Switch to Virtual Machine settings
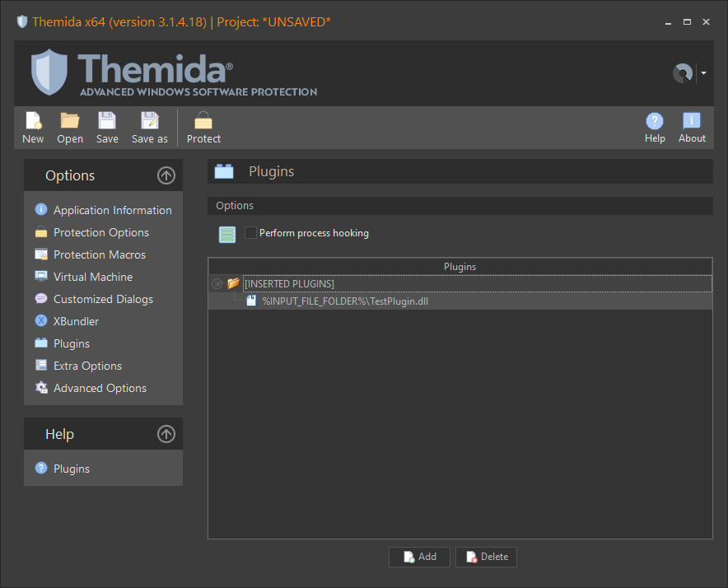728x588 pixels. point(93,277)
